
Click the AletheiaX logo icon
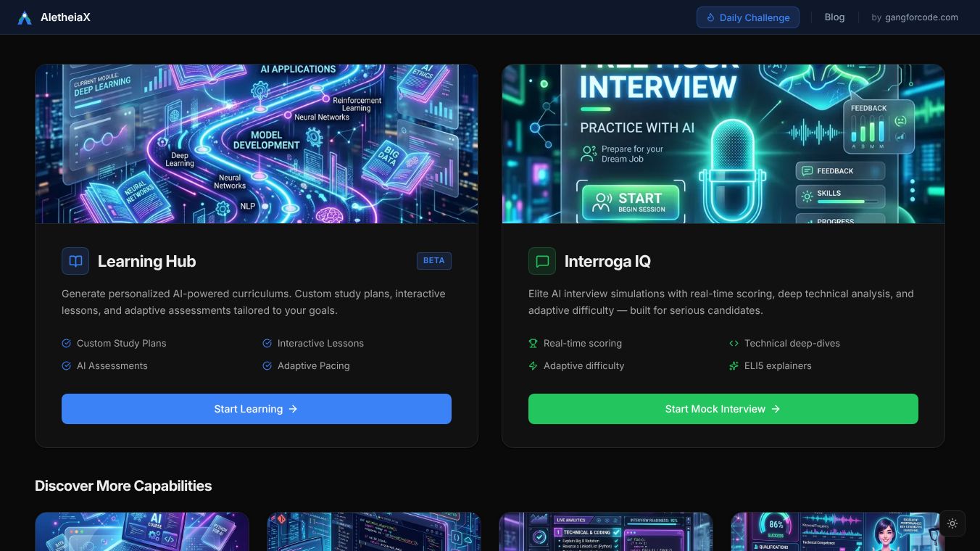[x=25, y=17]
